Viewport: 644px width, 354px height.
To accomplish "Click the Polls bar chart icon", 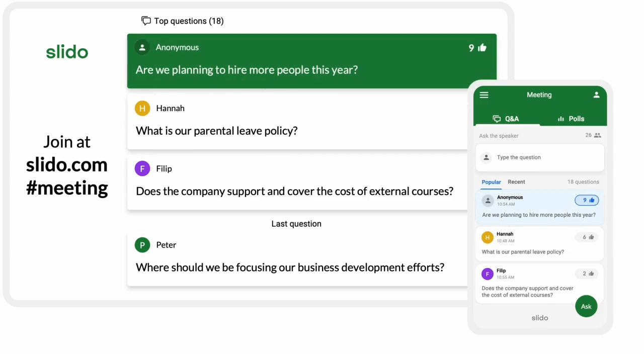I will [560, 119].
